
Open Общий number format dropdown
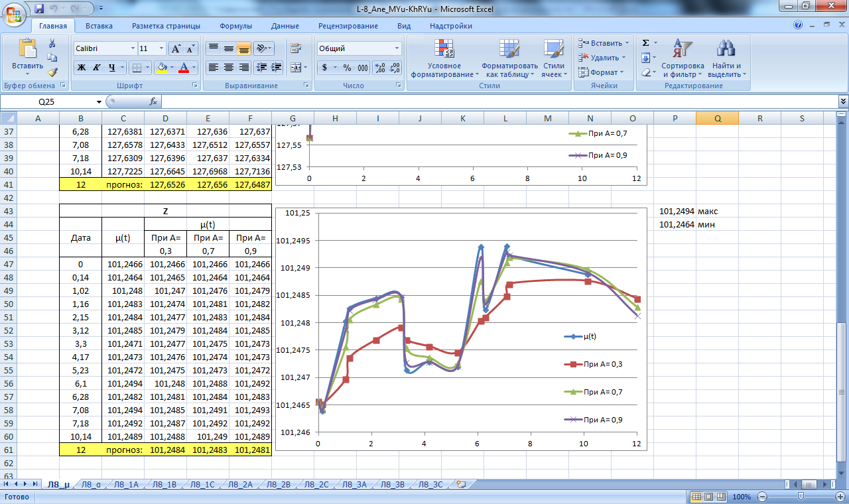click(x=397, y=48)
